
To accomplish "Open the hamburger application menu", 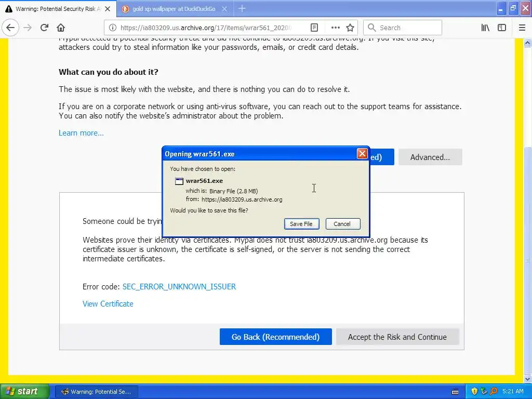I will (x=522, y=28).
